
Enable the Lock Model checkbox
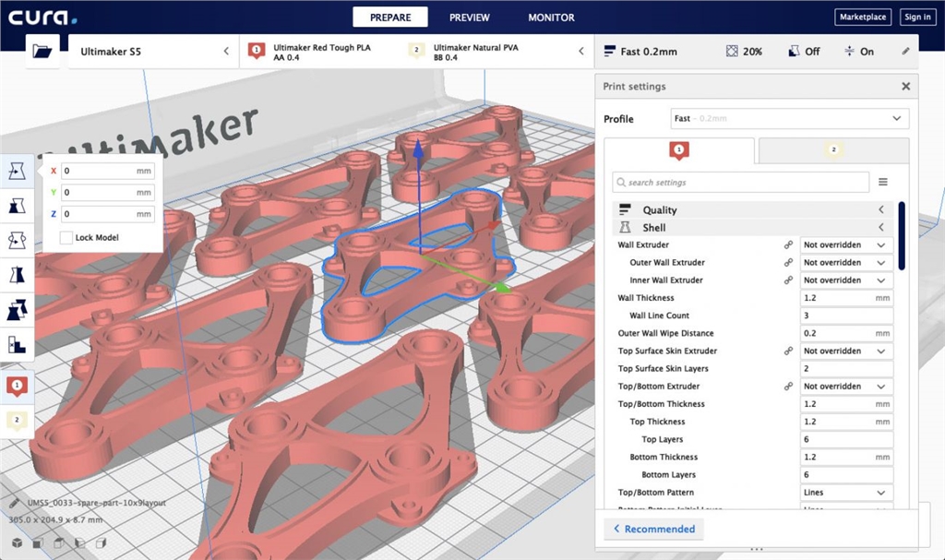pos(66,238)
